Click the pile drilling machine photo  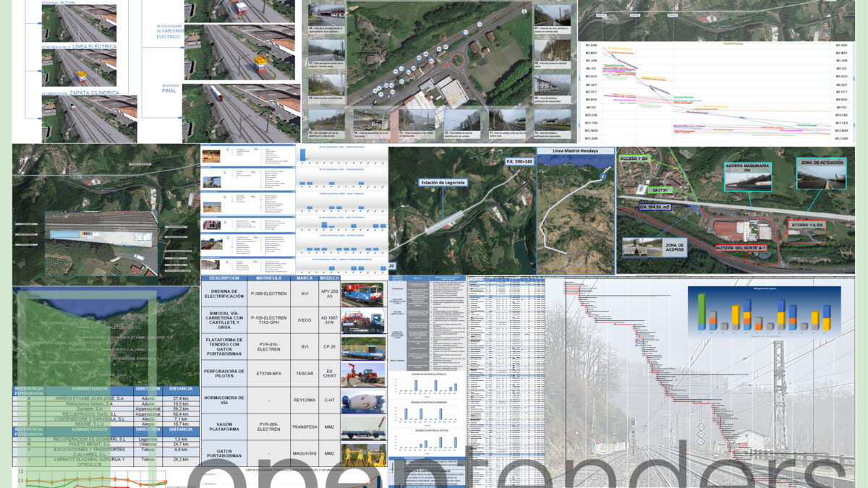(363, 374)
